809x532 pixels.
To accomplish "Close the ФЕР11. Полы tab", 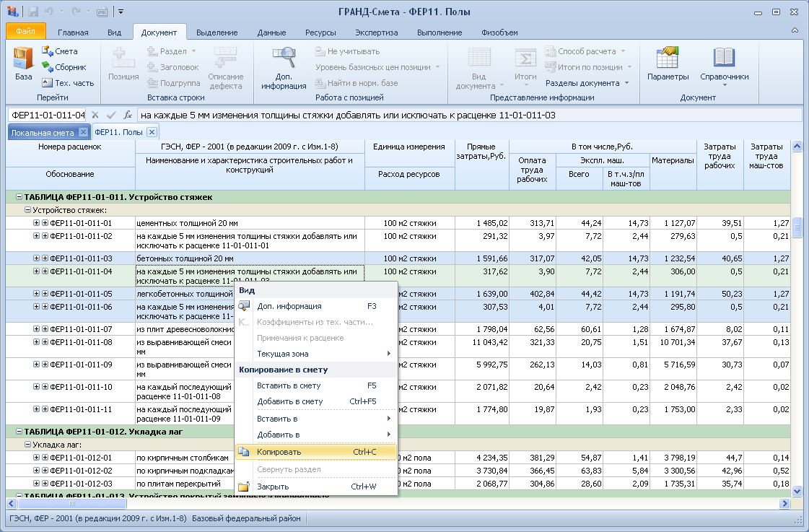I will (151, 132).
